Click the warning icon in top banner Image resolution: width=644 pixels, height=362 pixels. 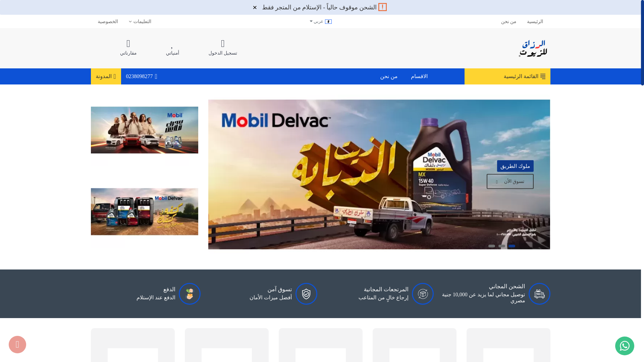tap(382, 7)
